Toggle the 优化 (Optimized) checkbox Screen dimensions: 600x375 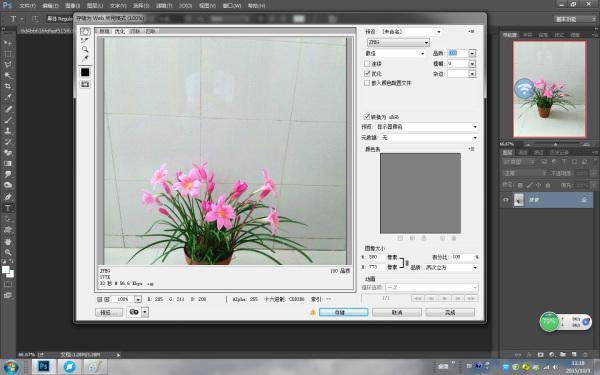[x=367, y=73]
